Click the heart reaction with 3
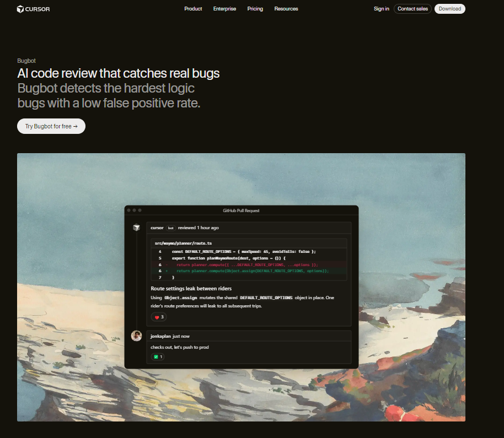The width and height of the screenshot is (504, 438). tap(159, 317)
